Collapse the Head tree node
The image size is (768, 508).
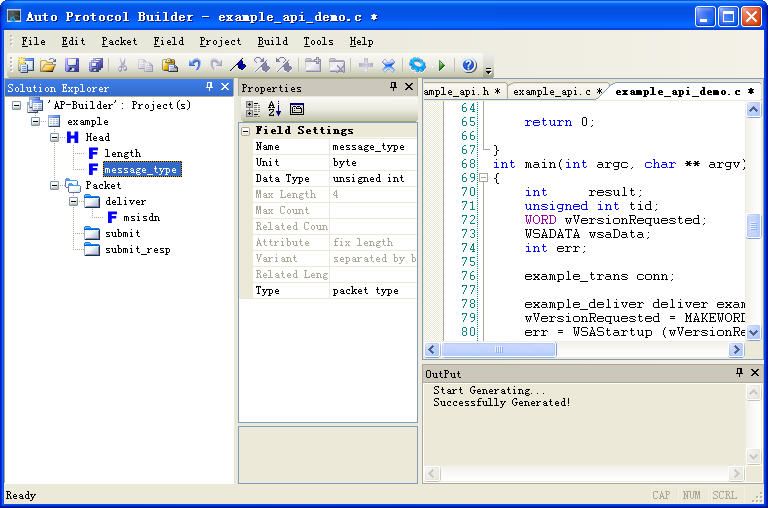click(x=56, y=137)
